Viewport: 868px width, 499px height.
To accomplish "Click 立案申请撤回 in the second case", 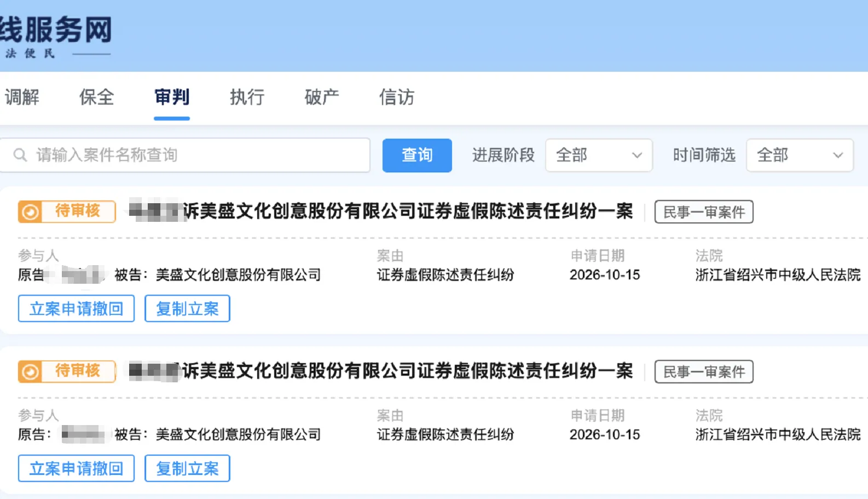I will click(x=76, y=468).
